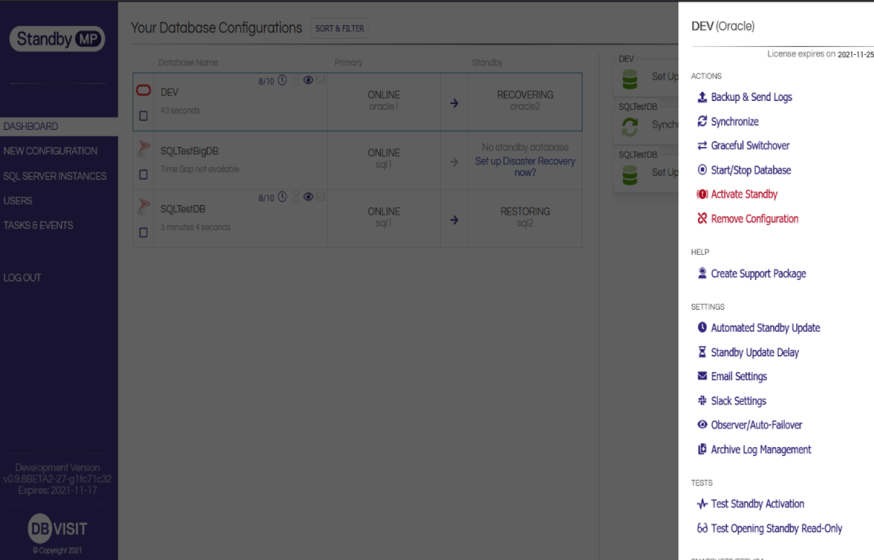Click the Backup & Send Logs link
This screenshot has height=560, width=874.
click(x=751, y=97)
